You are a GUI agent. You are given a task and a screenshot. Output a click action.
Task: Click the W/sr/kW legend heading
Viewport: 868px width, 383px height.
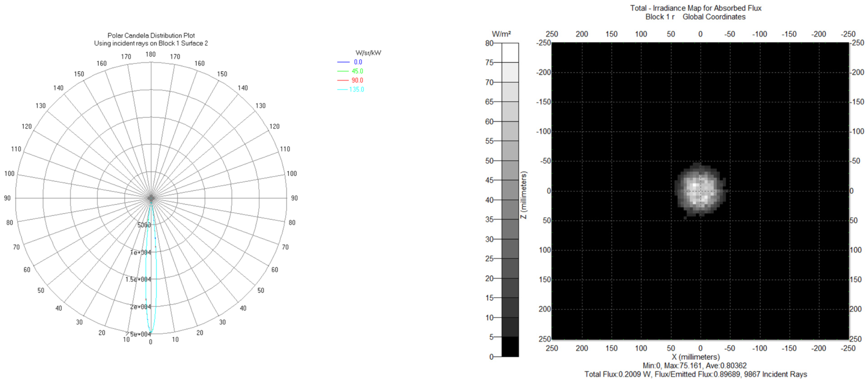pos(368,53)
